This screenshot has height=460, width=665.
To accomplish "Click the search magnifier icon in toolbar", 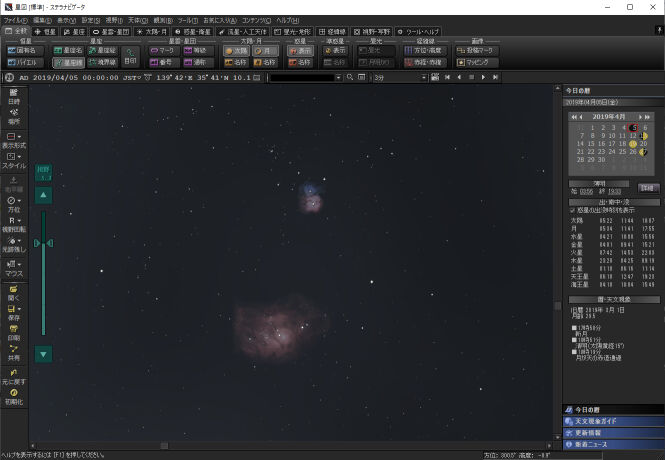I will (x=350, y=77).
